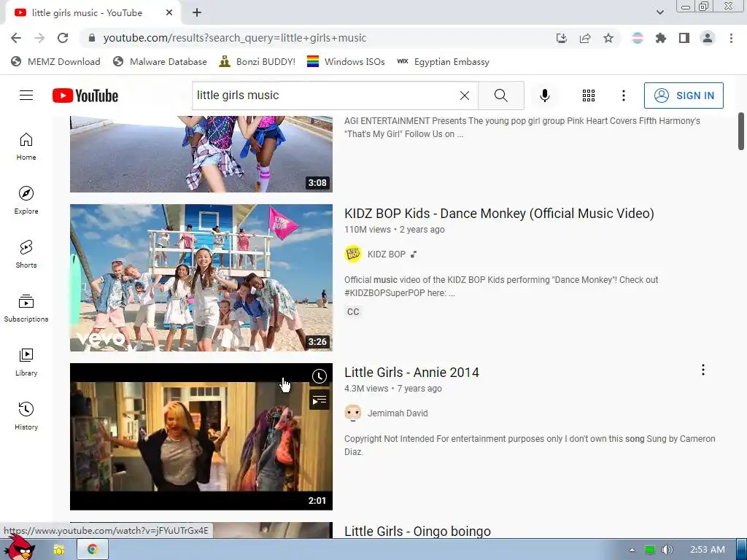The height and width of the screenshot is (560, 747).
Task: Open History in the sidebar
Action: [26, 416]
